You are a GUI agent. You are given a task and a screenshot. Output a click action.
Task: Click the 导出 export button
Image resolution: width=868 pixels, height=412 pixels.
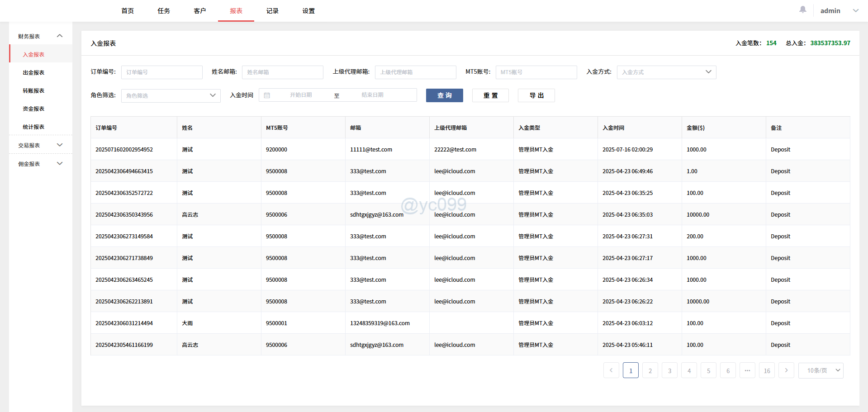point(536,95)
